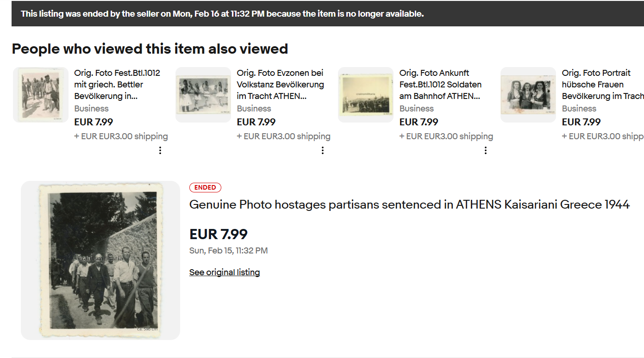
Task: Open the three-dot menu under the Bettler photo listing
Action: pyautogui.click(x=160, y=150)
